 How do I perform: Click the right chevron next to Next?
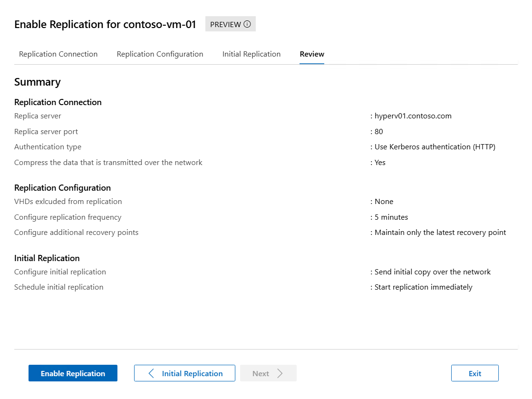click(280, 373)
